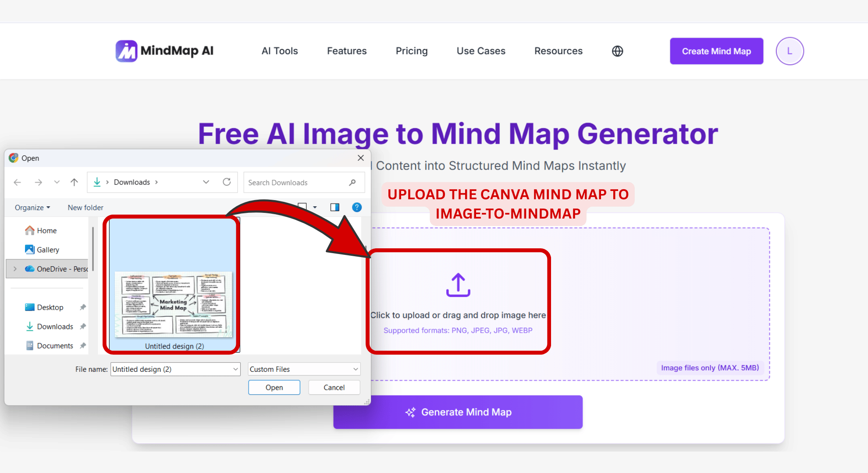Image resolution: width=868 pixels, height=473 pixels.
Task: Unpin Documents from Quick access
Action: (83, 346)
